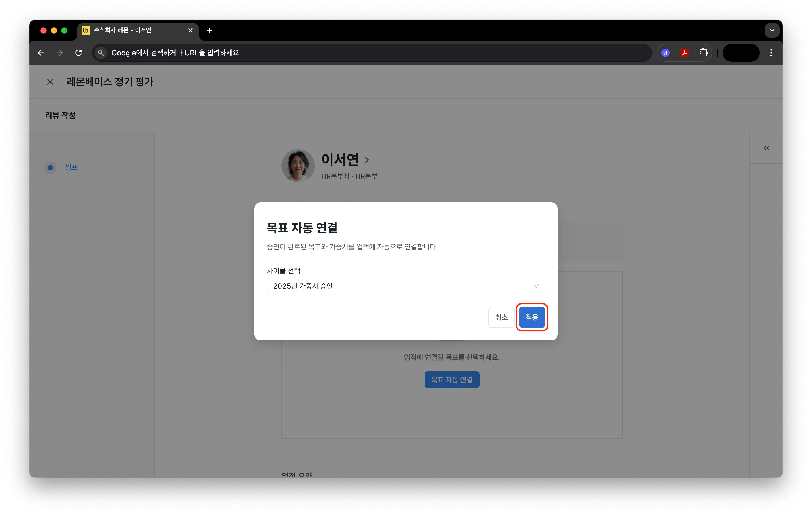Click the browser forward arrow

click(60, 53)
